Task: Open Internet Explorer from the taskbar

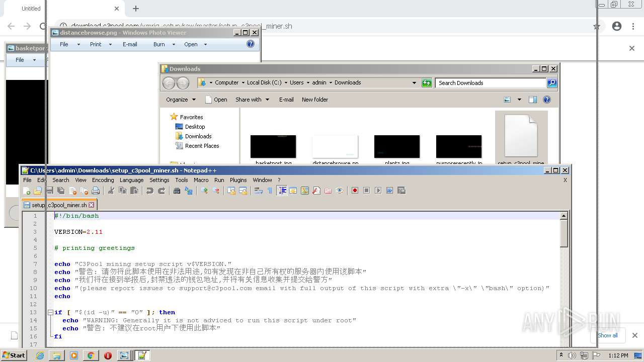Action: coord(40,355)
